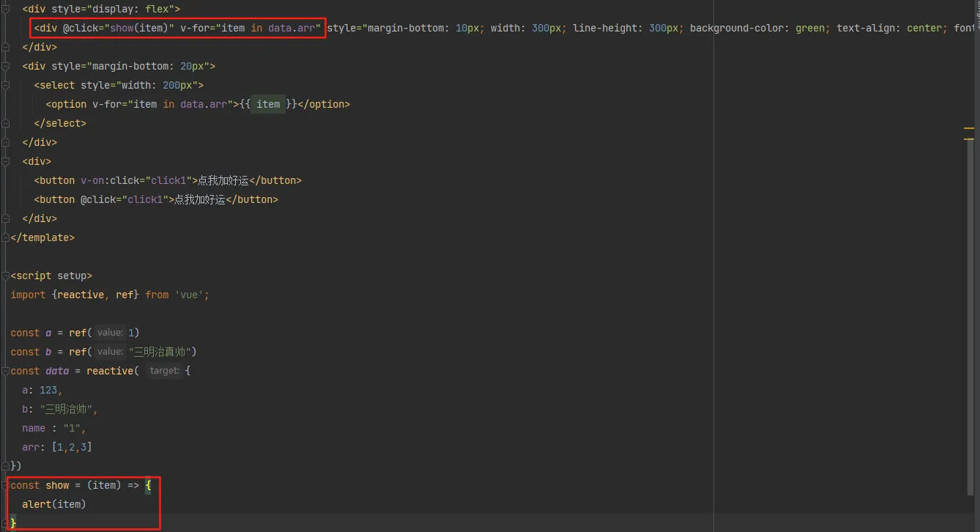Click the closing template tag text
The image size is (980, 532).
pyautogui.click(x=42, y=237)
